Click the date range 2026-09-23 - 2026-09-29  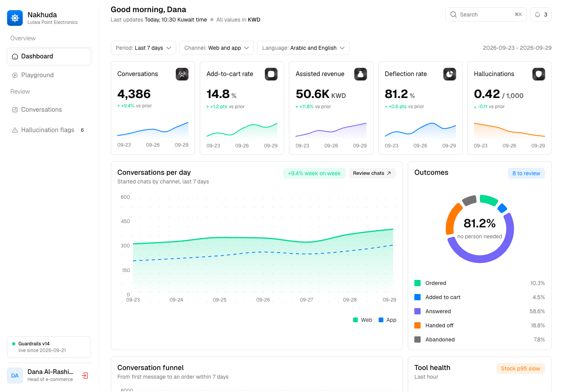click(x=517, y=48)
